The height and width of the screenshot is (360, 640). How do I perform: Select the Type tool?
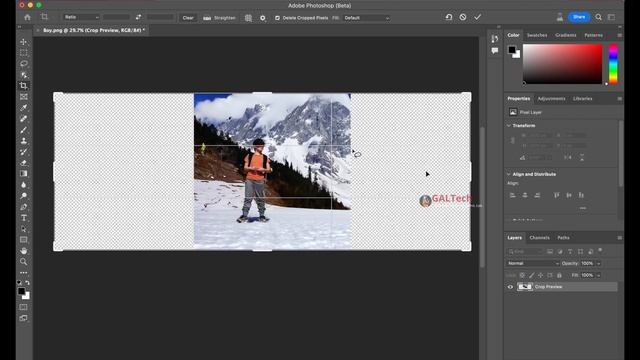(24, 218)
